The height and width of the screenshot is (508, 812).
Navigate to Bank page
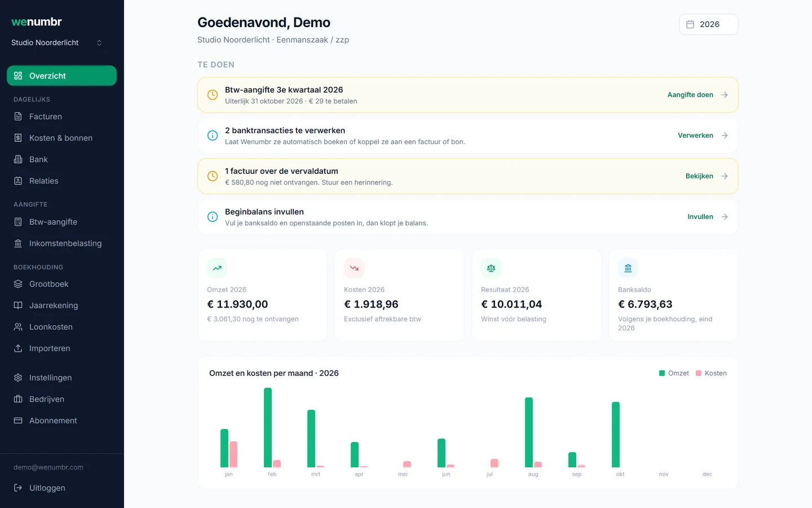pyautogui.click(x=61, y=159)
